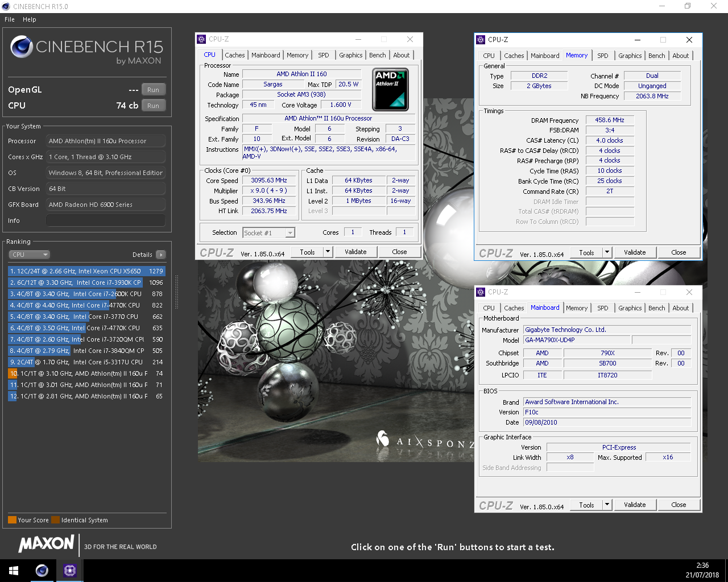The width and height of the screenshot is (728, 582).
Task: Select ranking row Intel Core i7-3930K
Action: [86, 282]
